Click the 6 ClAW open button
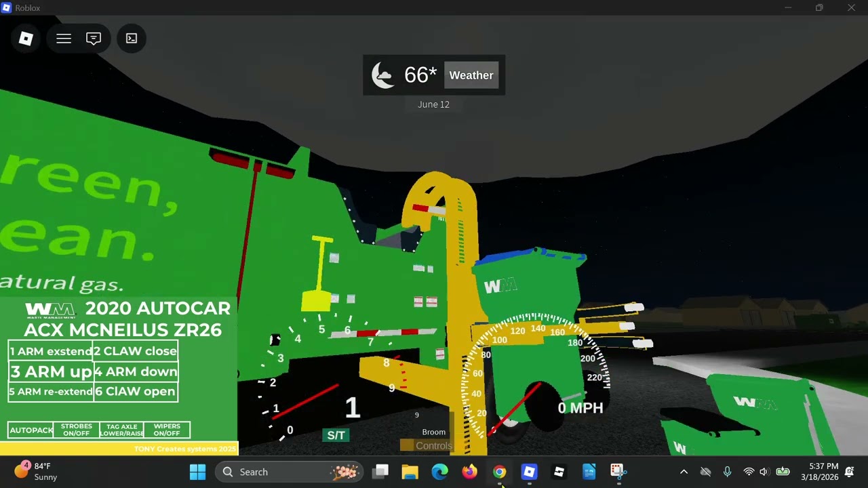868x488 pixels. pyautogui.click(x=136, y=392)
